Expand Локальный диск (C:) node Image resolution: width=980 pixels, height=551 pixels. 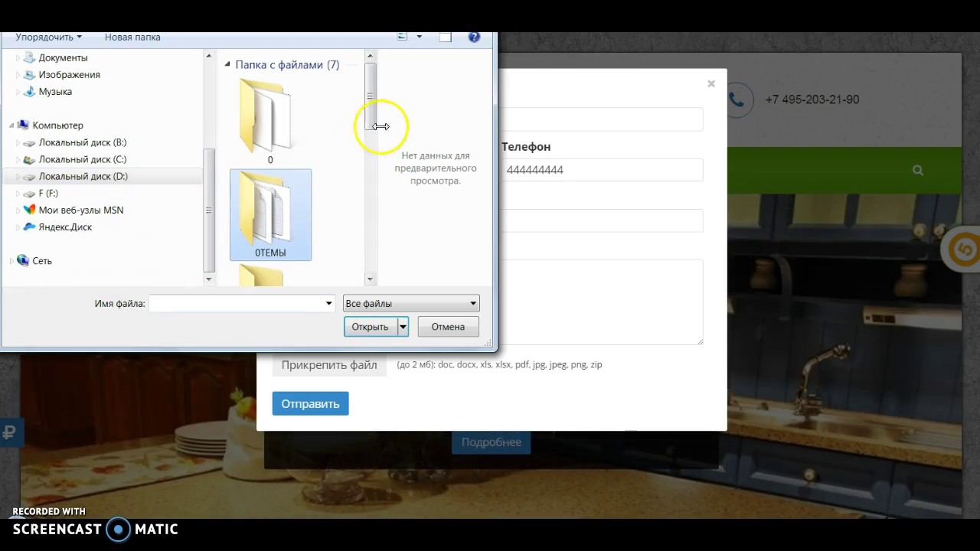tap(18, 160)
